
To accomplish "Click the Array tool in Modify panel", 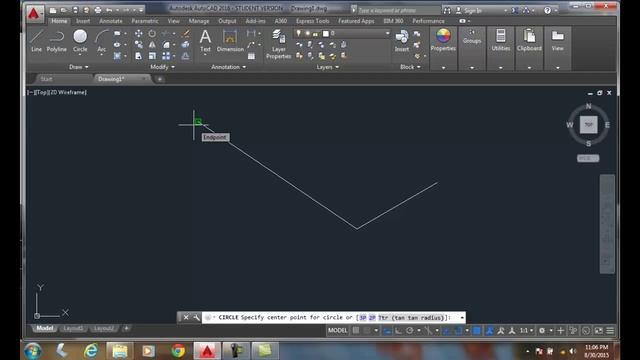I will pyautogui.click(x=166, y=56).
